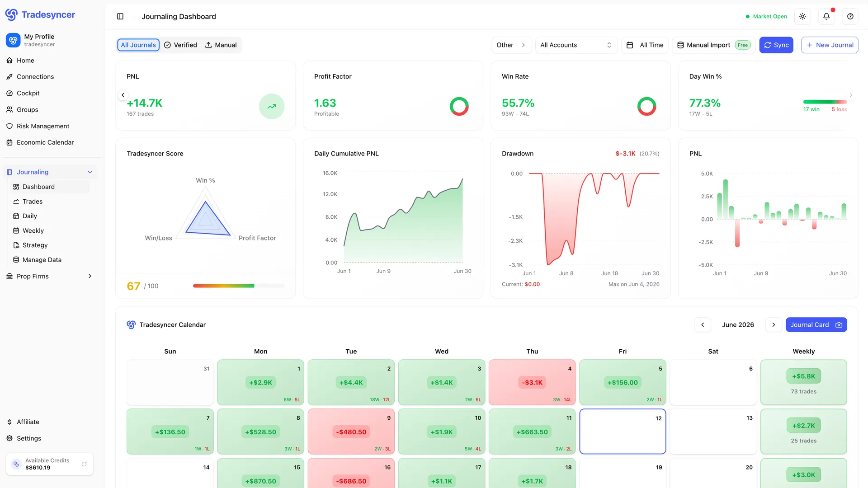Expand Prop Firms section
Viewport: 868px width, 488px height.
[50, 276]
